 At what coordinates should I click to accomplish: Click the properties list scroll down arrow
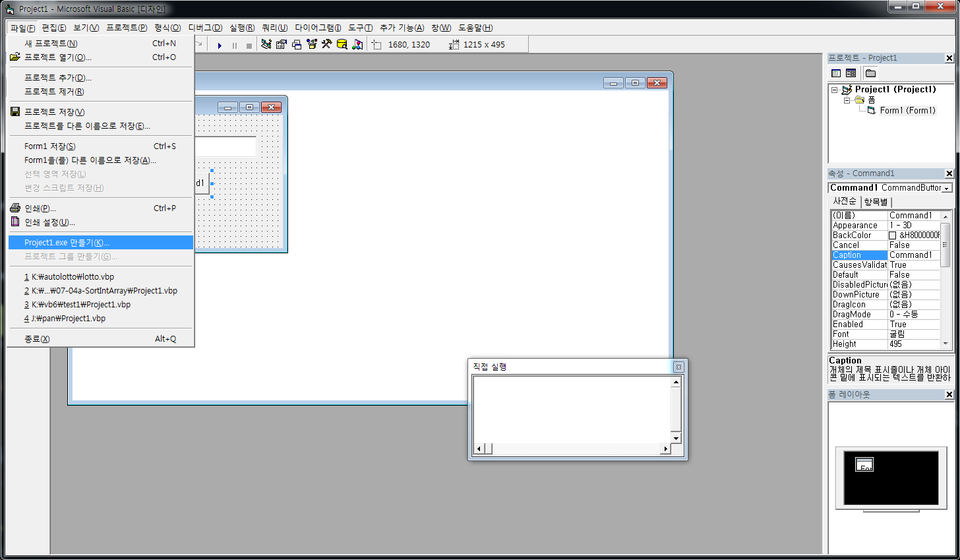[x=945, y=344]
